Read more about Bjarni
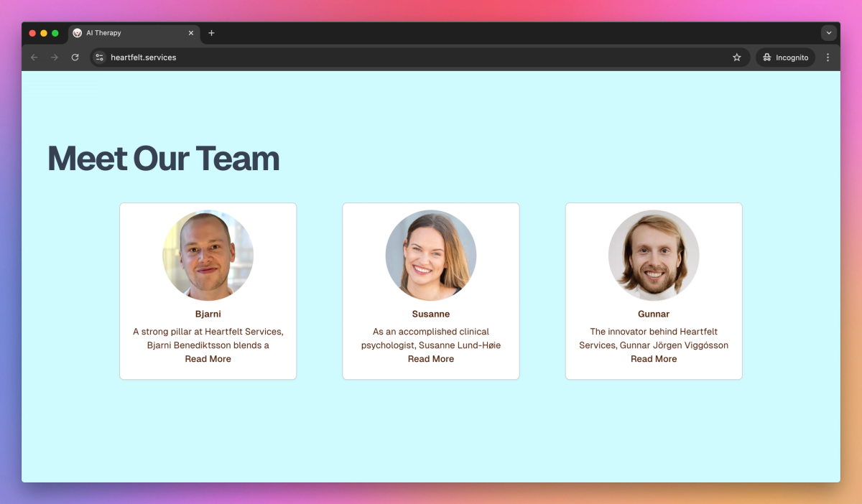 pos(208,359)
